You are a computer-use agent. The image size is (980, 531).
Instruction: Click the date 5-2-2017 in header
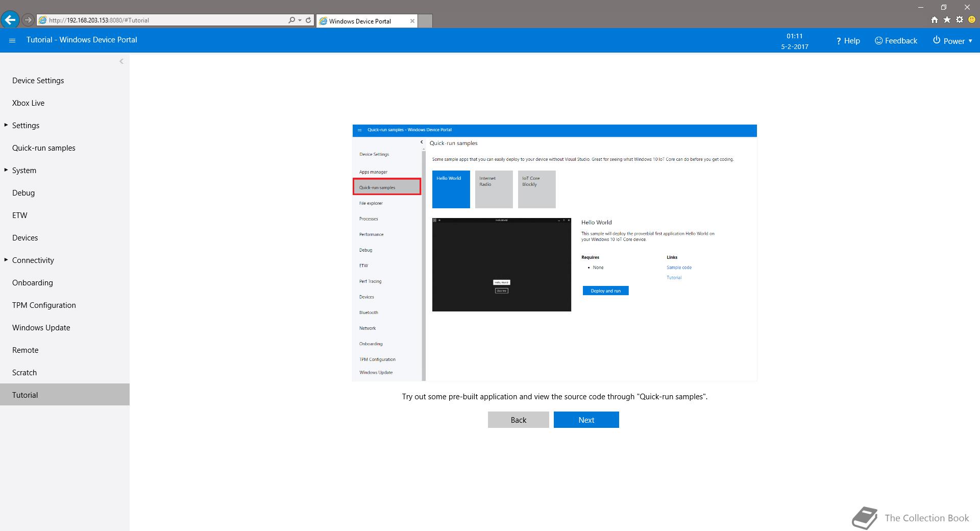click(794, 46)
